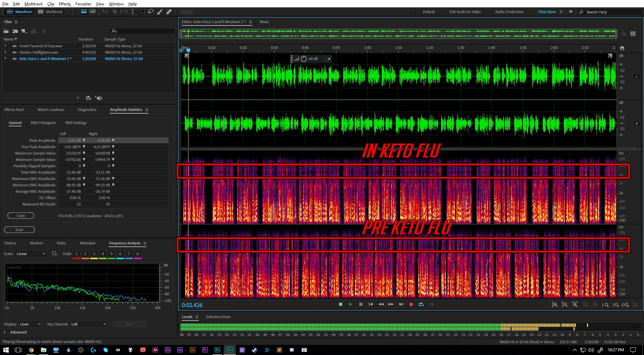
Task: Select the Lasso Selection tool
Action: [x=151, y=11]
